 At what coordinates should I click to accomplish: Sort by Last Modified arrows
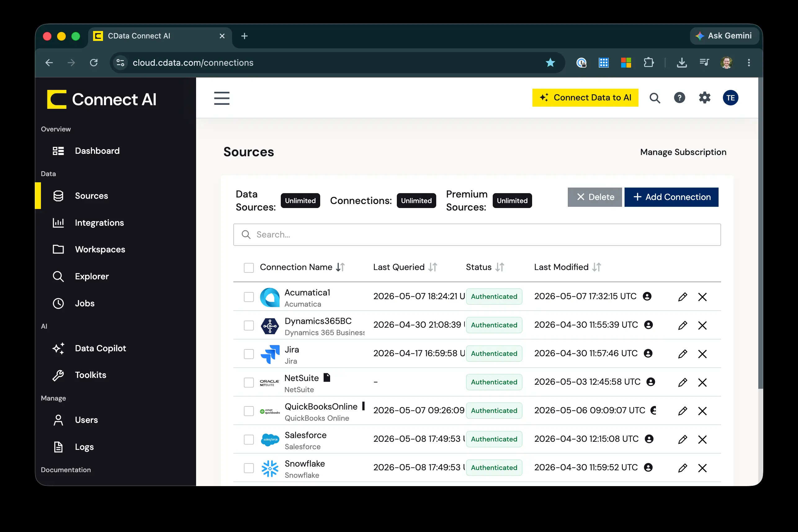click(597, 267)
